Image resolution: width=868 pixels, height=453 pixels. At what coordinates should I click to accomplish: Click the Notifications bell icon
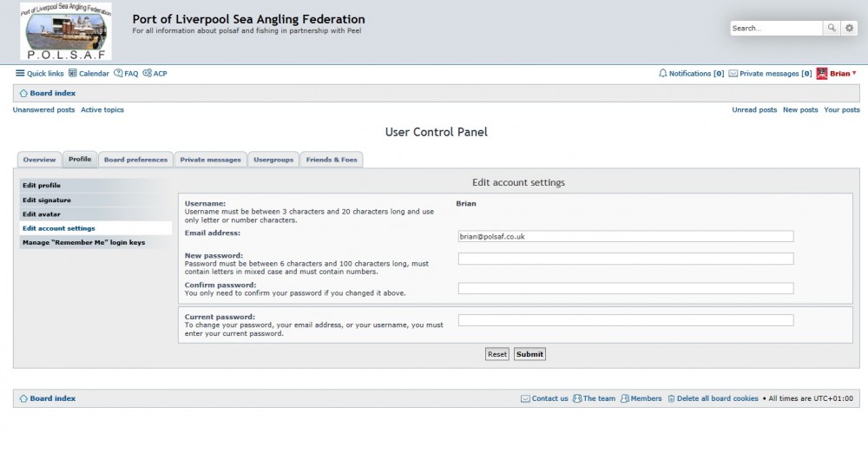(662, 73)
